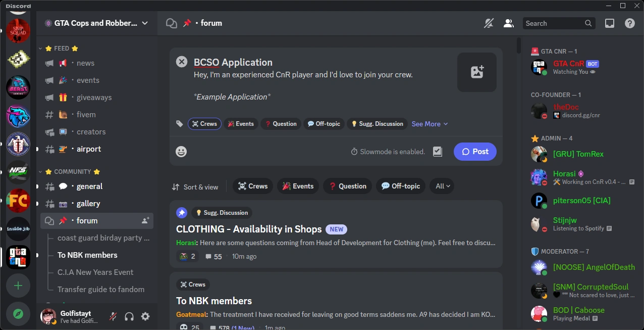
Task: Click the Add a Server plus icon
Action: (x=18, y=286)
